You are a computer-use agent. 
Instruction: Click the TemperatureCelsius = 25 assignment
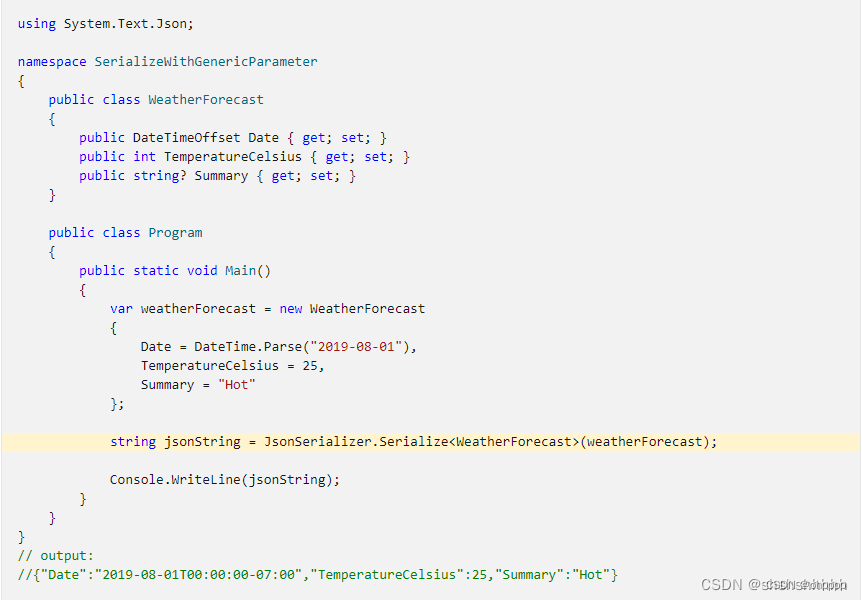[232, 366]
